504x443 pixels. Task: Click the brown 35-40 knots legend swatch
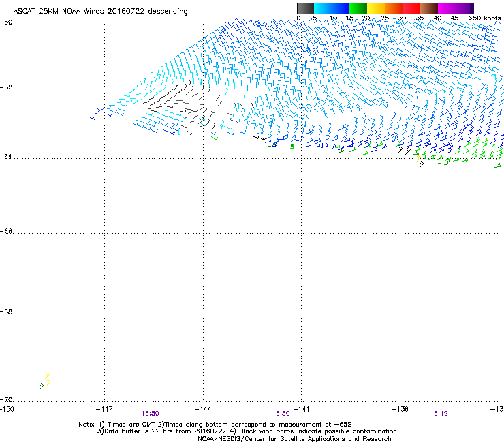tap(429, 8)
